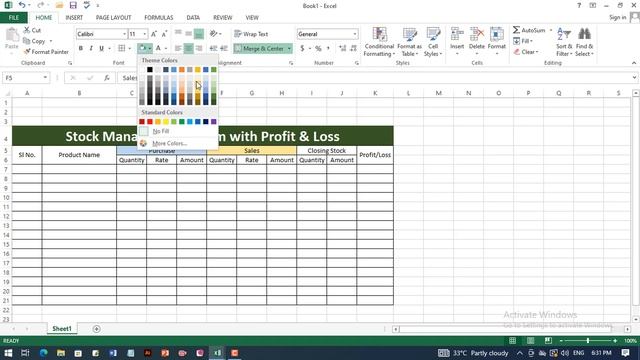Toggle Wrap Text
640x360 pixels.
pyautogui.click(x=251, y=34)
